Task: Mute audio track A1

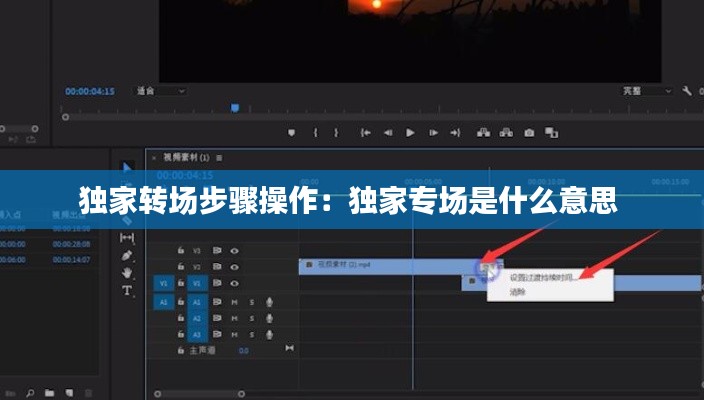Action: (234, 301)
